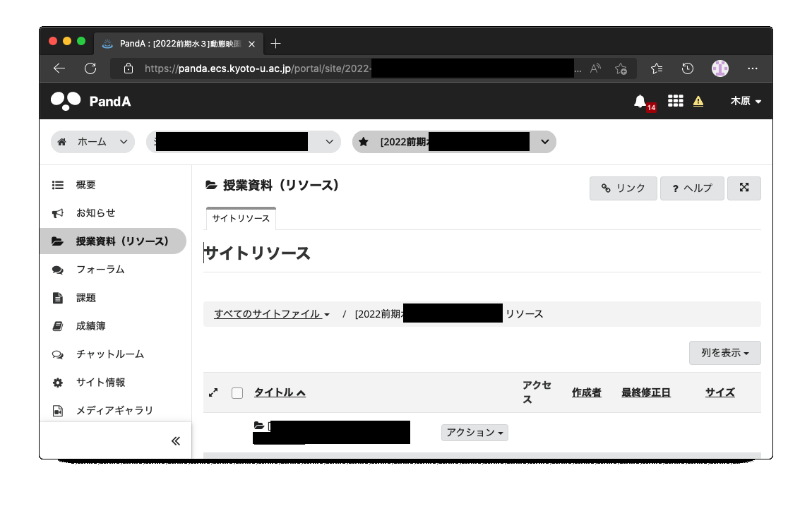Expand the [2022前期 site dropdown chevron
The image size is (812, 511).
pos(545,142)
